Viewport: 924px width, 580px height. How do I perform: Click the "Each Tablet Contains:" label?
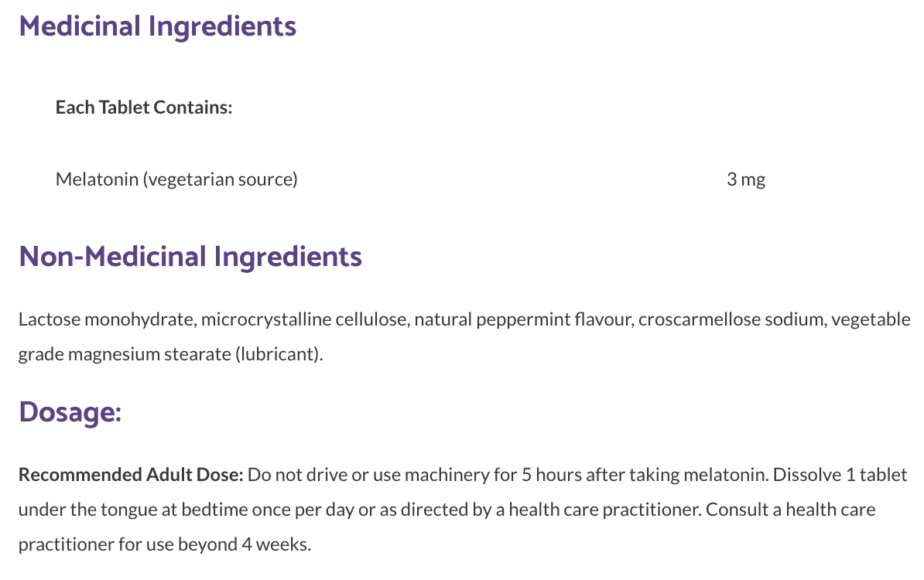click(144, 107)
